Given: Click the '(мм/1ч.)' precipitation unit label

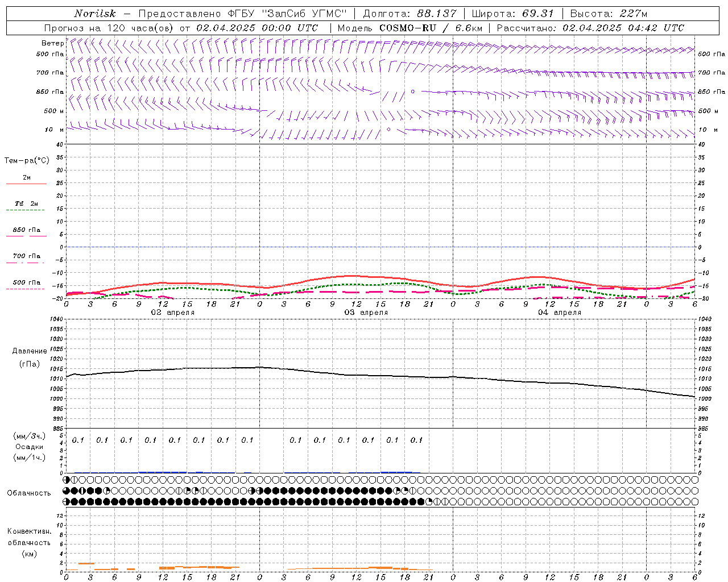Looking at the screenshot, I should click(x=30, y=458).
